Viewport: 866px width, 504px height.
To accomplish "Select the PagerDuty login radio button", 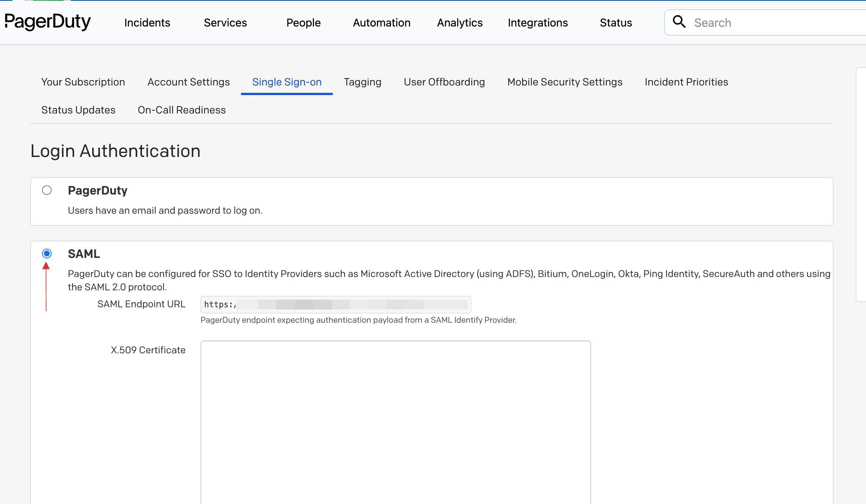I will pos(47,190).
